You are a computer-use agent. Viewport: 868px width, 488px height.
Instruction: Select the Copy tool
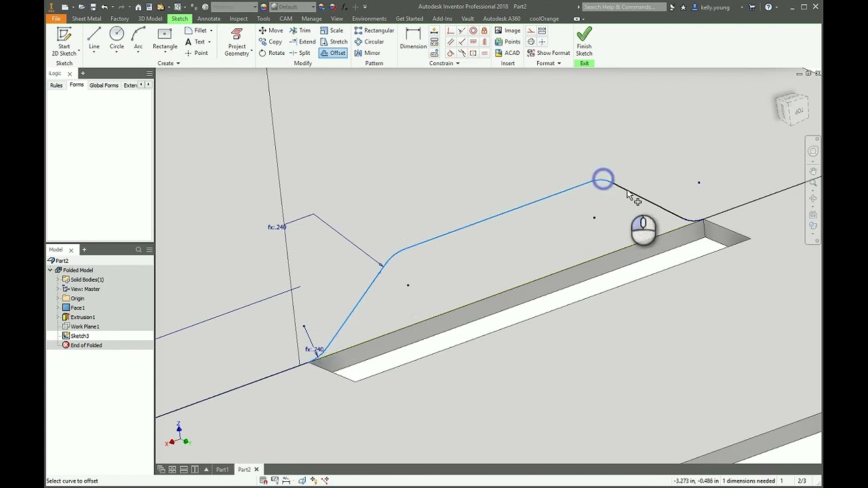click(x=270, y=41)
